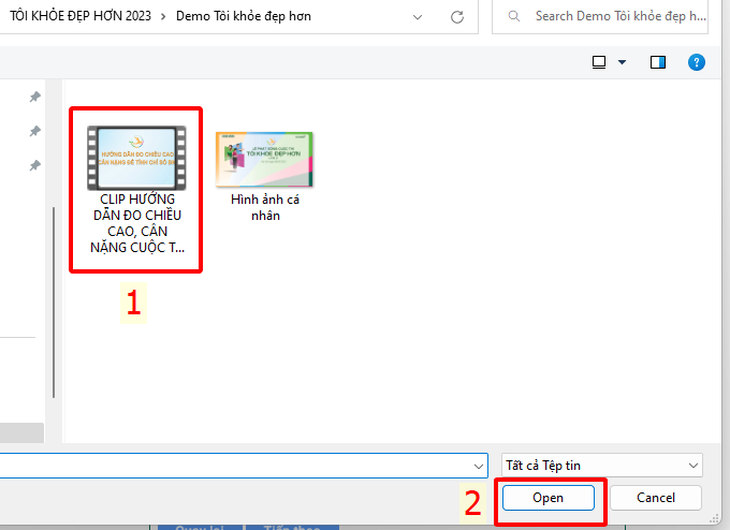Toggle the preview pane icon

[658, 62]
